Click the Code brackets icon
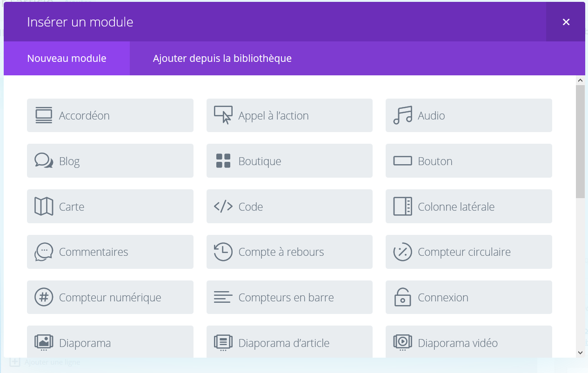The image size is (588, 373). (x=223, y=206)
